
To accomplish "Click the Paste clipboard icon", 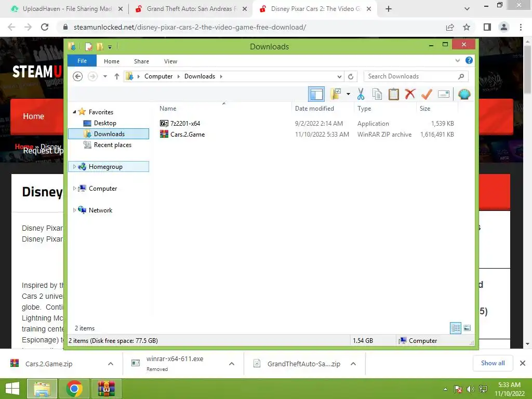I will click(394, 94).
